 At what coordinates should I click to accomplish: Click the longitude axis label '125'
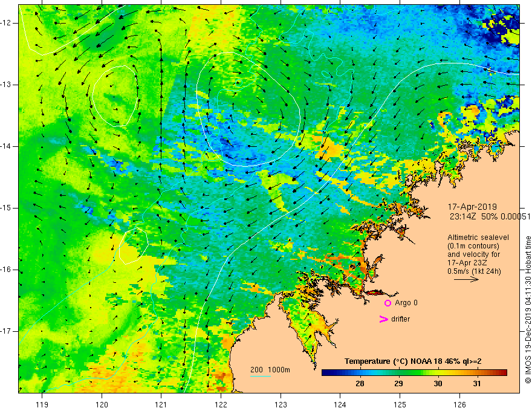point(400,404)
